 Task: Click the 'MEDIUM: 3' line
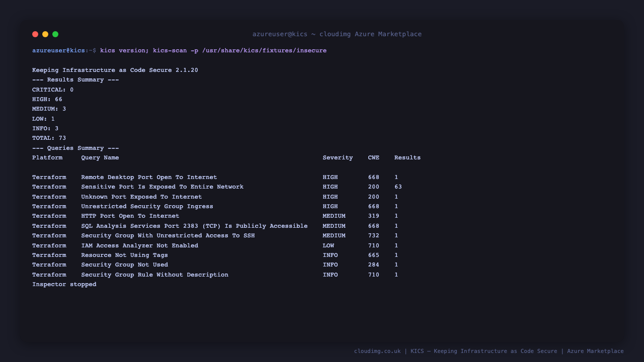(49, 109)
